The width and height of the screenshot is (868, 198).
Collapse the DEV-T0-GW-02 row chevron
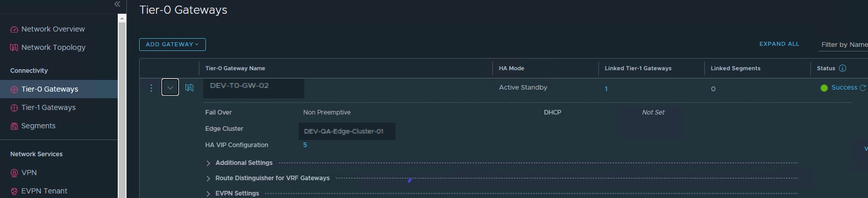click(x=170, y=88)
